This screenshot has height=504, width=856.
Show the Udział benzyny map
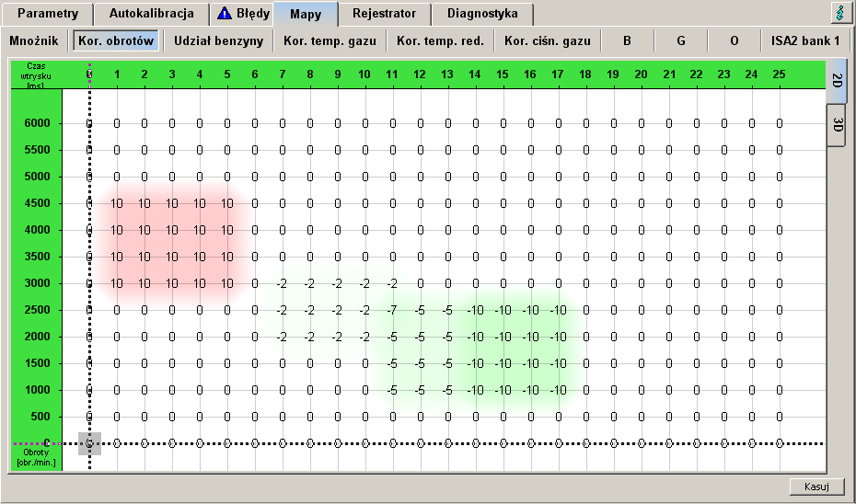[218, 40]
